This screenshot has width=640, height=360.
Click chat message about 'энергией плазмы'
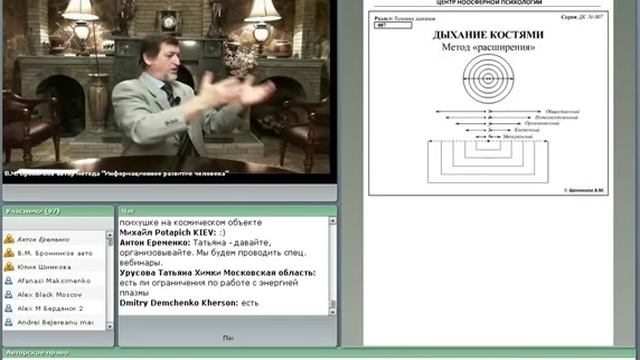[x=209, y=288]
